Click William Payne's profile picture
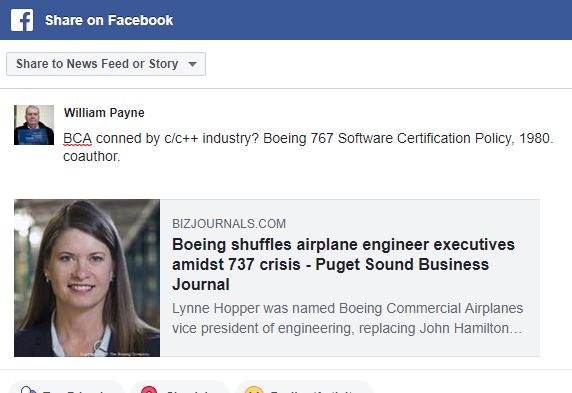 [34, 125]
